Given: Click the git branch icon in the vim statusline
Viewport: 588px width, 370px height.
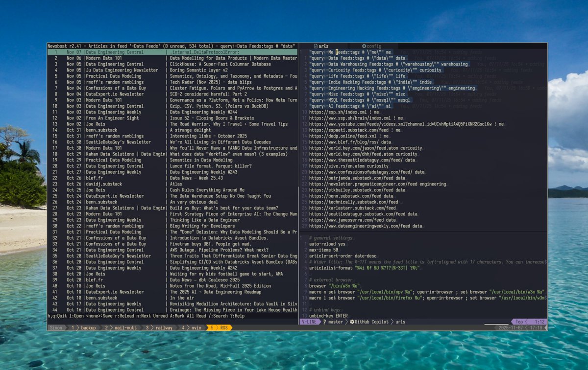Looking at the screenshot, I should (x=323, y=323).
